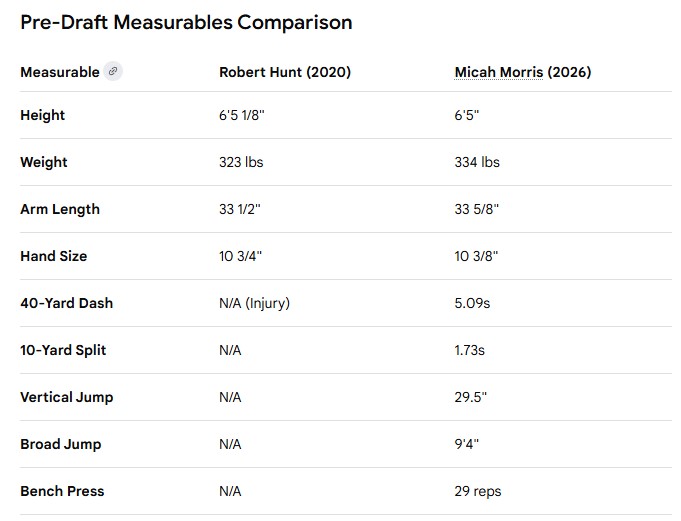This screenshot has height=521, width=681.
Task: Click the link icon beside Measurable
Action: 114,72
